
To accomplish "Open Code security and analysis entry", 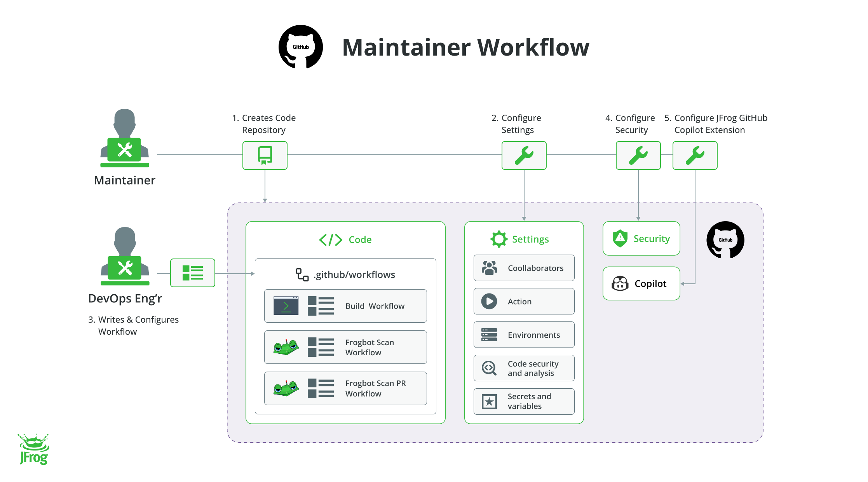I will [524, 368].
